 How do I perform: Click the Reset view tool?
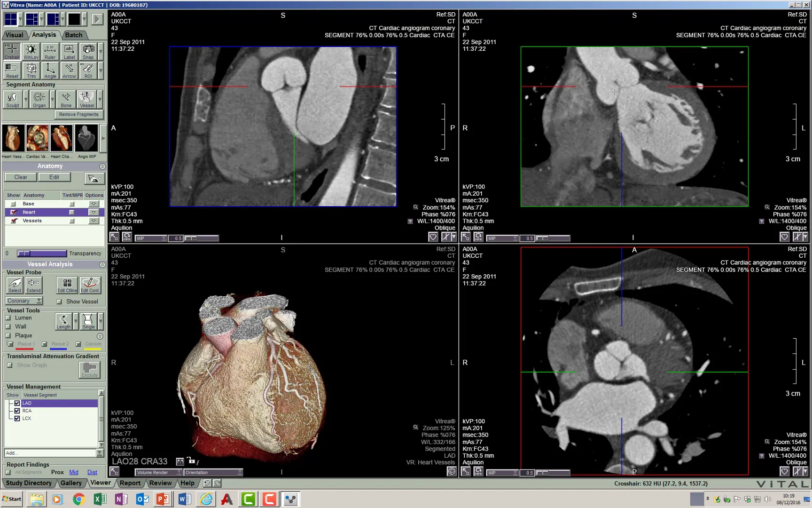[x=12, y=71]
